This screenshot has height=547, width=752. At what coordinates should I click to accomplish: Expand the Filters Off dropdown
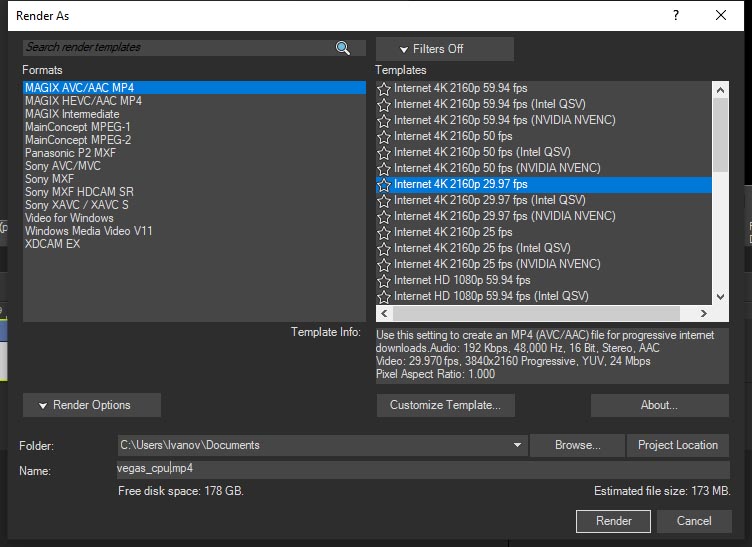445,49
